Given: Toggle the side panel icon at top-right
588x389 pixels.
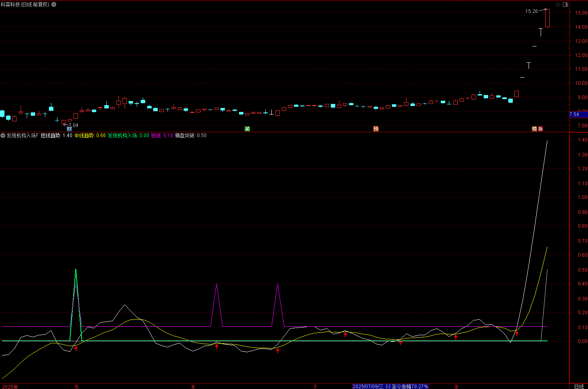Looking at the screenshot, I should pyautogui.click(x=565, y=4).
